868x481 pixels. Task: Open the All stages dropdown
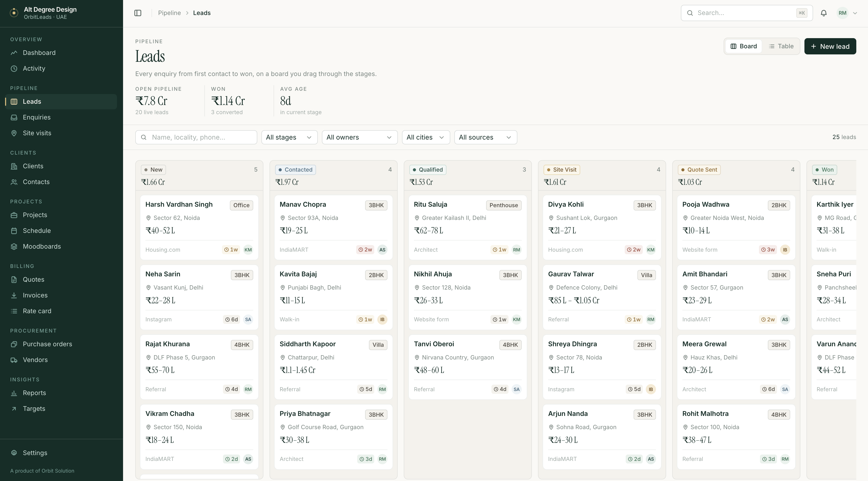289,137
